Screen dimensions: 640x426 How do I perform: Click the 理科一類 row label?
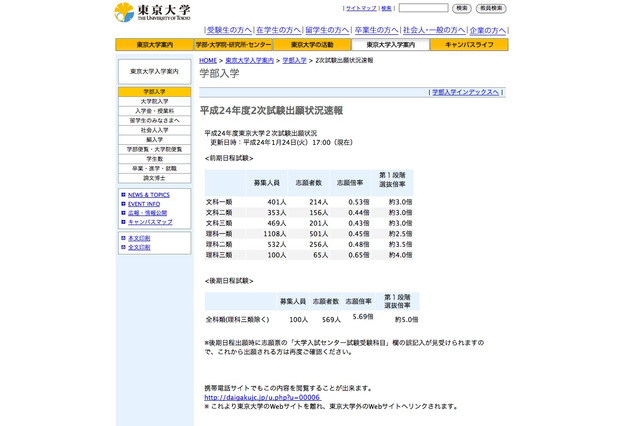point(219,234)
